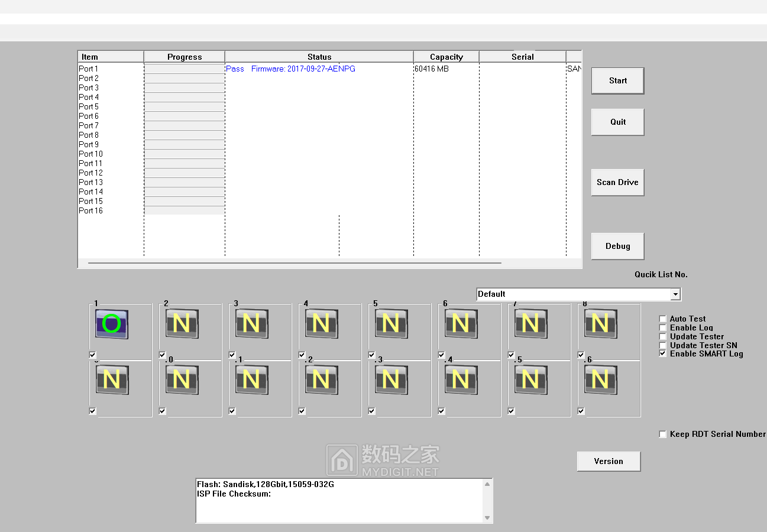Image resolution: width=767 pixels, height=532 pixels.
Task: Click the port list horizontal scrollbar
Action: (294, 262)
